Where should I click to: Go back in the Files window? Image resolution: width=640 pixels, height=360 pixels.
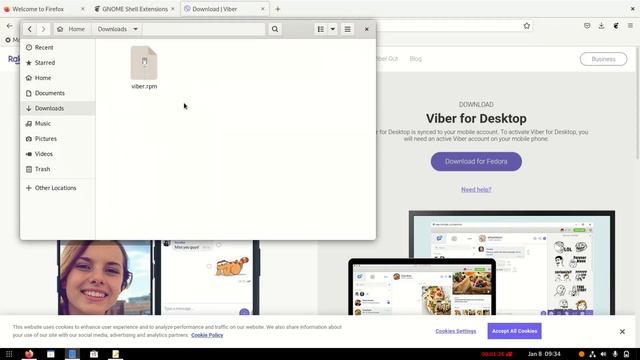pyautogui.click(x=30, y=29)
